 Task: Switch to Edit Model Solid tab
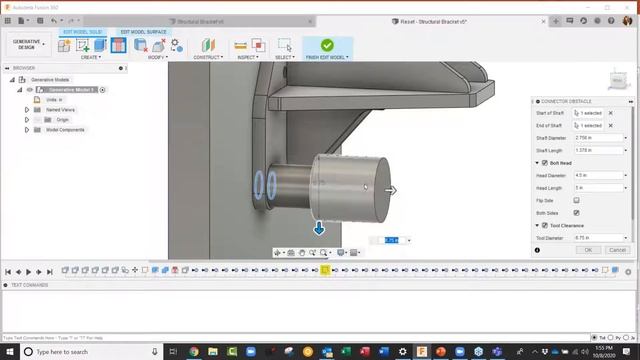tap(83, 32)
